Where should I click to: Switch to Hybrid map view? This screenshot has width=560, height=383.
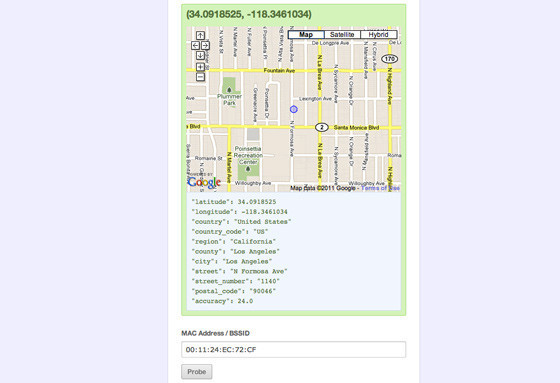point(379,35)
